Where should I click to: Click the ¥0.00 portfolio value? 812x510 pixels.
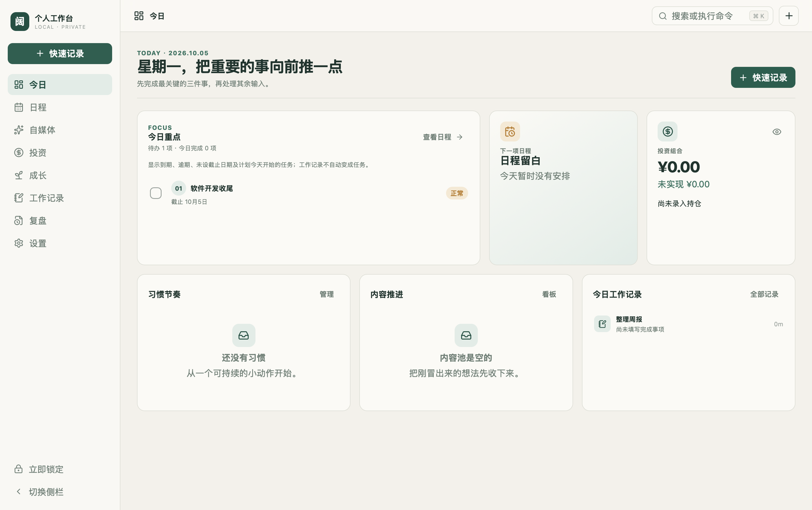click(679, 167)
